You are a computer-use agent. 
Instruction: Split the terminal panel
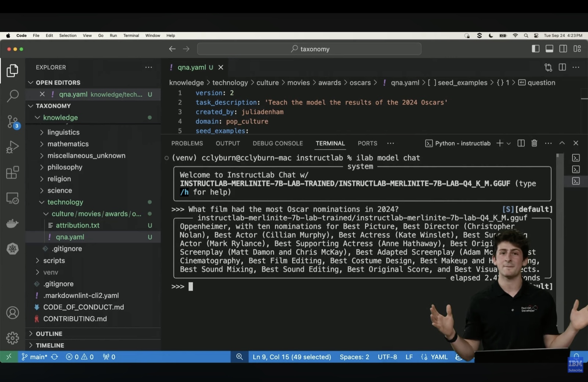521,143
